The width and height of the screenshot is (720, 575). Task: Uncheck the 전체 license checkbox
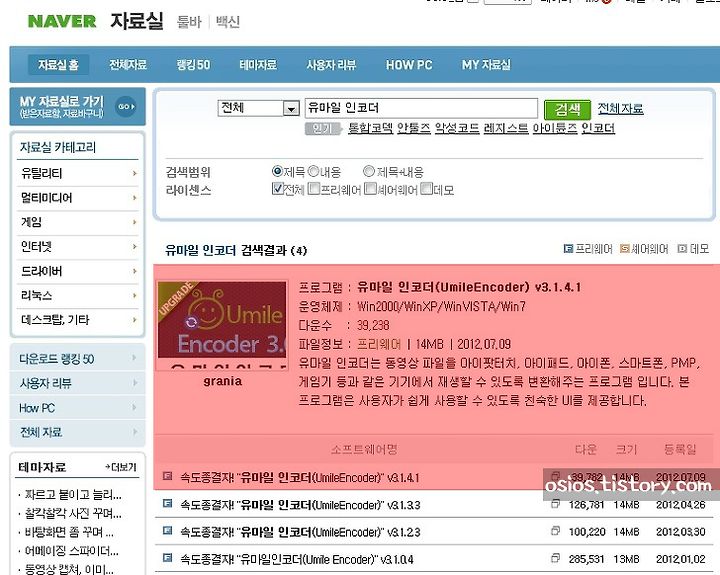click(277, 189)
